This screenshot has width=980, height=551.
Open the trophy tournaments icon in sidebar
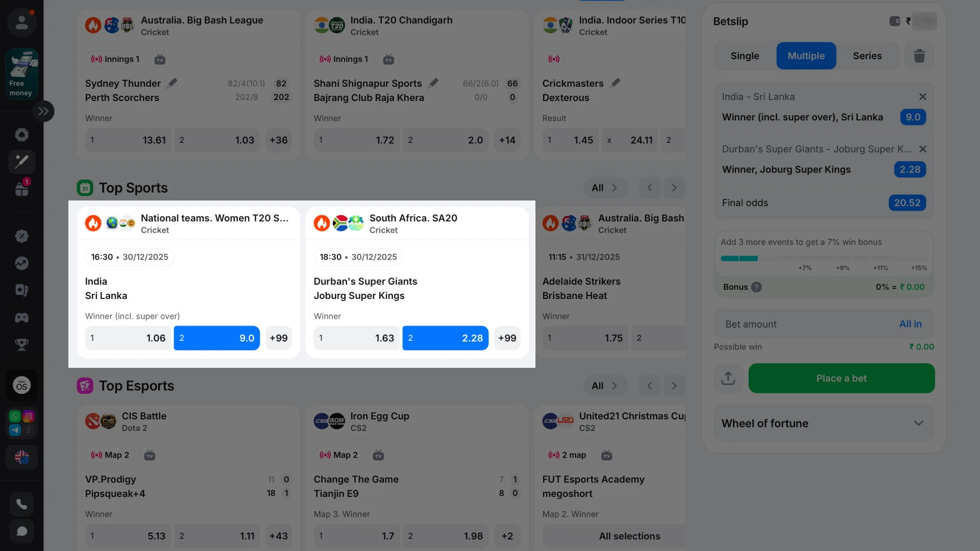21,344
